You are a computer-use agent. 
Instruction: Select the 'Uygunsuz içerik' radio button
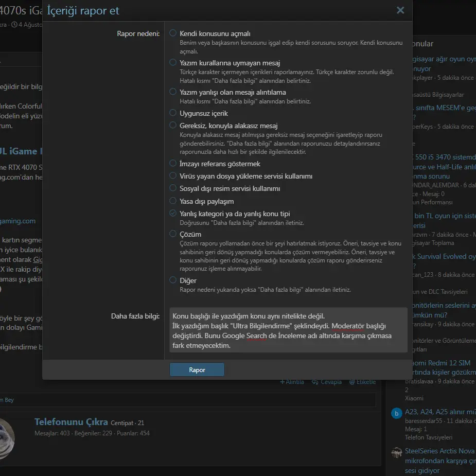(x=173, y=113)
